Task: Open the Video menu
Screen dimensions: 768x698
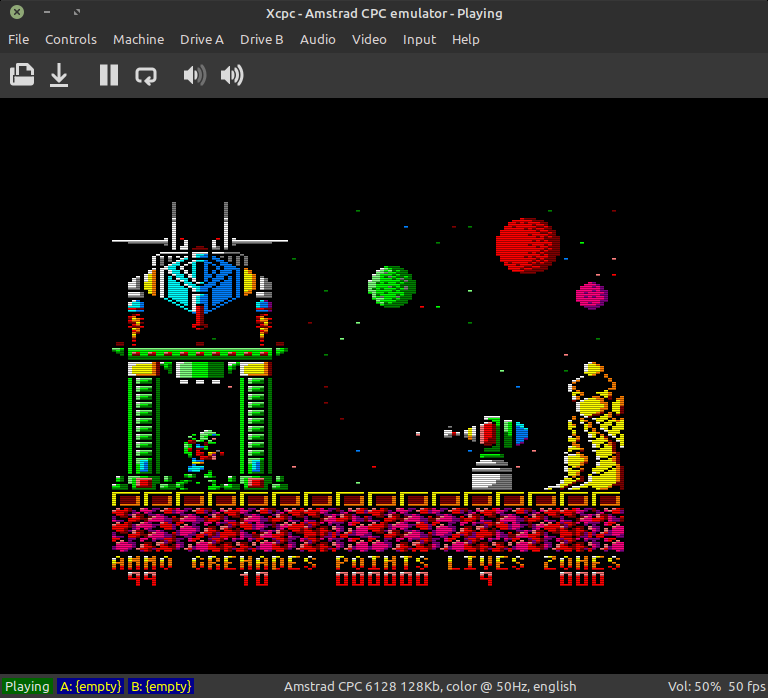Action: 369,40
